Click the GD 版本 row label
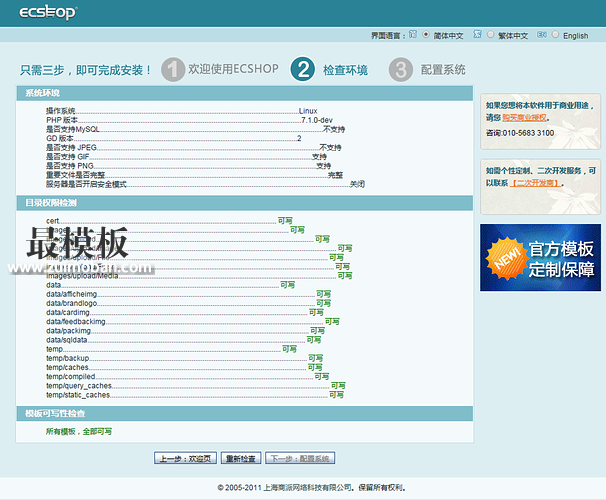This screenshot has height=500, width=606. click(60, 138)
